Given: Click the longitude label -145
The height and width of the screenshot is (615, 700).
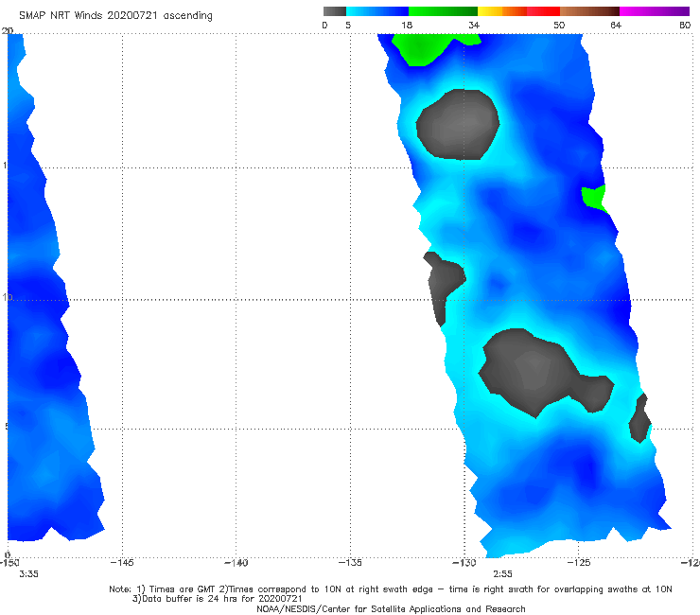Looking at the screenshot, I should click(122, 563).
